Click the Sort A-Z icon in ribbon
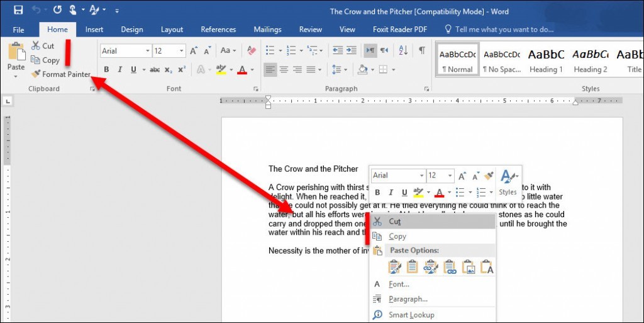Viewport: 644px width, 323px height. coord(403,50)
